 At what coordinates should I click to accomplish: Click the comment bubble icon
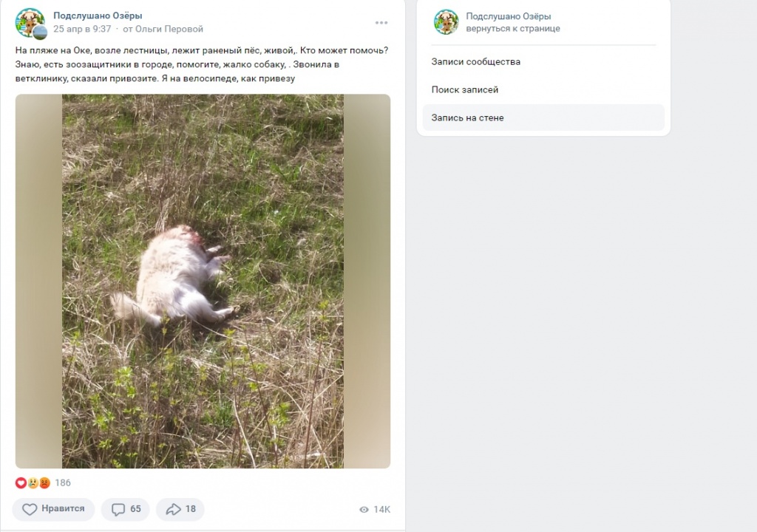pos(118,509)
